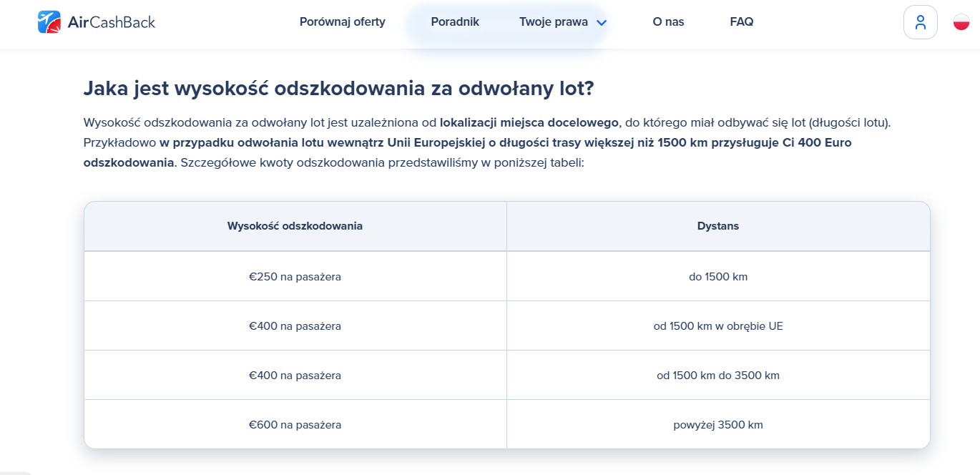The height and width of the screenshot is (475, 980).
Task: Select €400 cell beside 'do 3500 km'
Action: pyautogui.click(x=295, y=375)
